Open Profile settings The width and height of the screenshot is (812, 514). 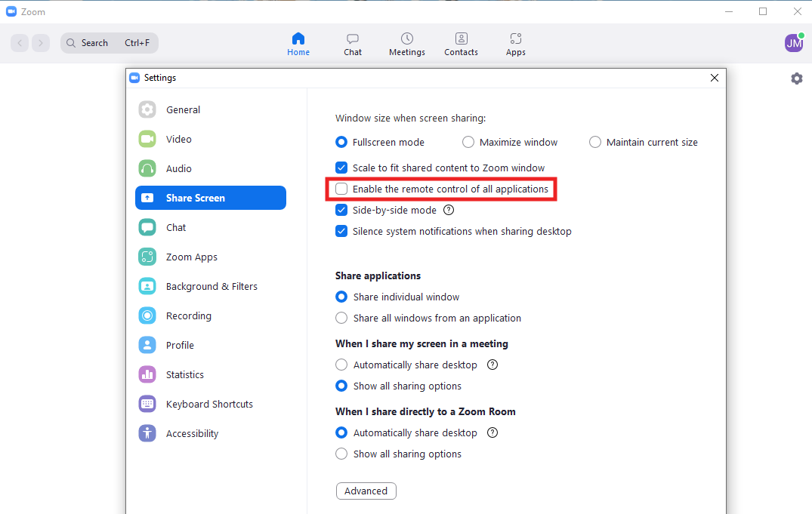[211, 345]
